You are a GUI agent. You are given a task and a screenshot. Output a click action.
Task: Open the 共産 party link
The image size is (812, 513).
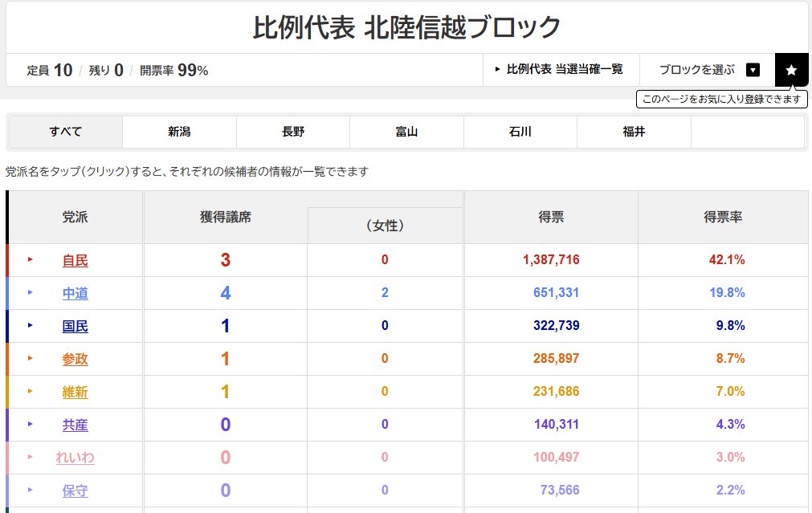[x=75, y=425]
